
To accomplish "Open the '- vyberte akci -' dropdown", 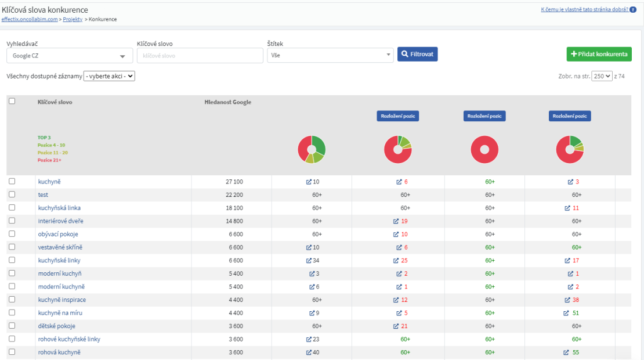I will pyautogui.click(x=109, y=76).
